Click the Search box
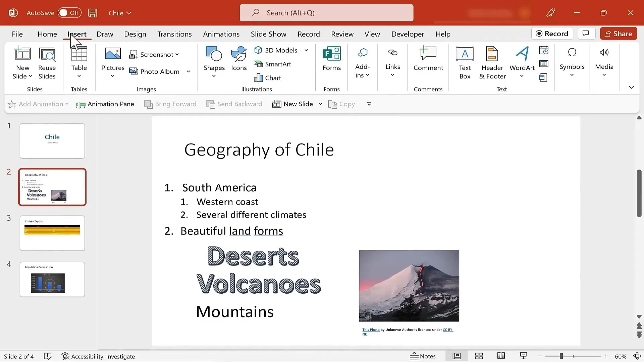This screenshot has width=644, height=362. click(326, 13)
